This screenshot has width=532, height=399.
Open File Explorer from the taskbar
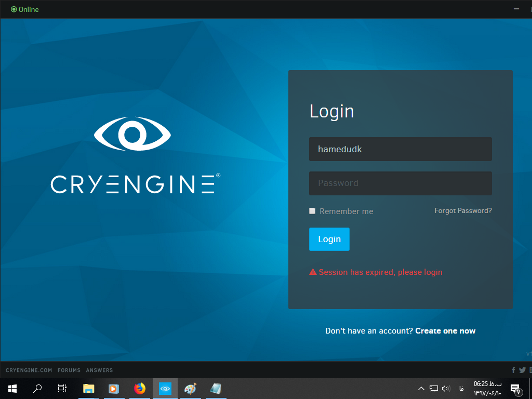(89, 389)
